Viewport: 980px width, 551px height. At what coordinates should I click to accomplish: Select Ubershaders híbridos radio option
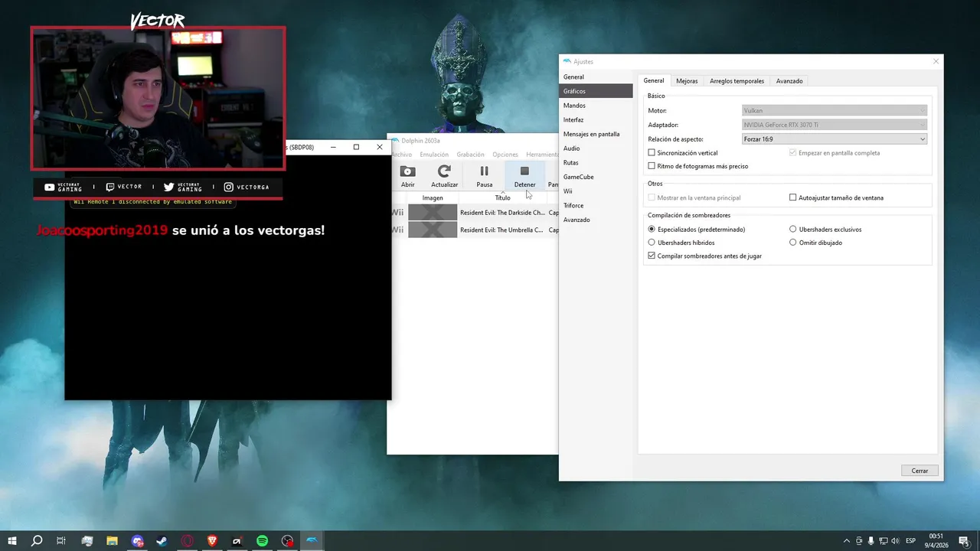coord(652,243)
